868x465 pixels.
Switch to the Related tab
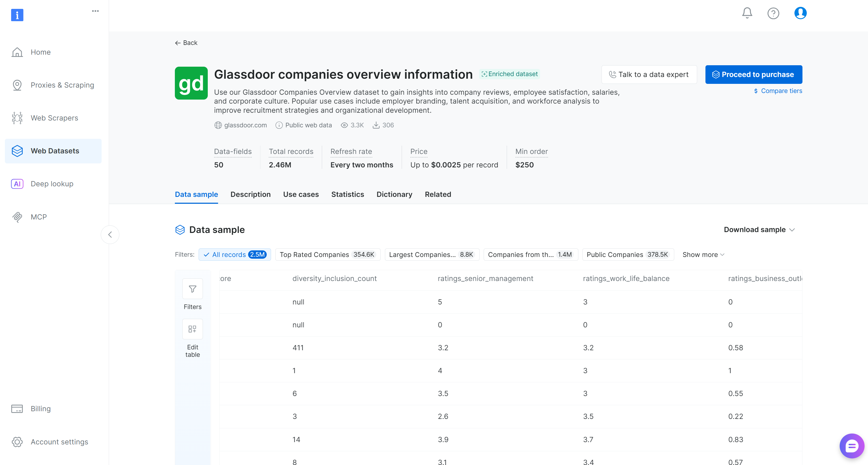(x=438, y=194)
